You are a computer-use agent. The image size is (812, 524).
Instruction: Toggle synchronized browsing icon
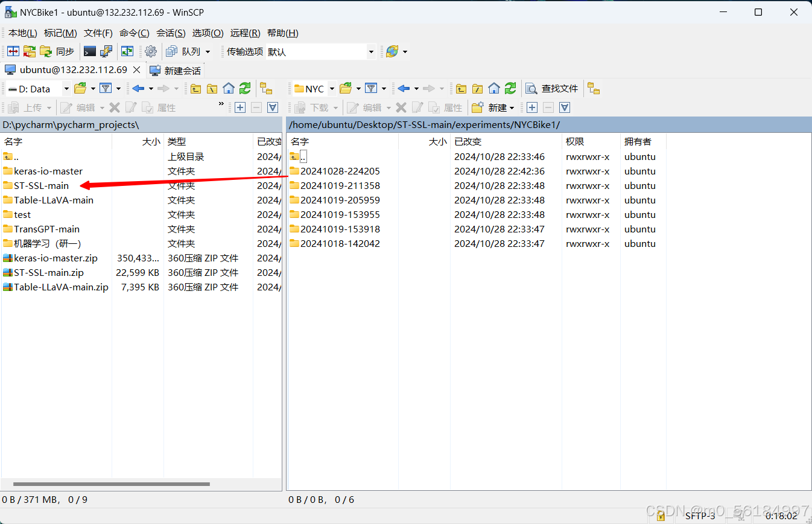tap(127, 52)
